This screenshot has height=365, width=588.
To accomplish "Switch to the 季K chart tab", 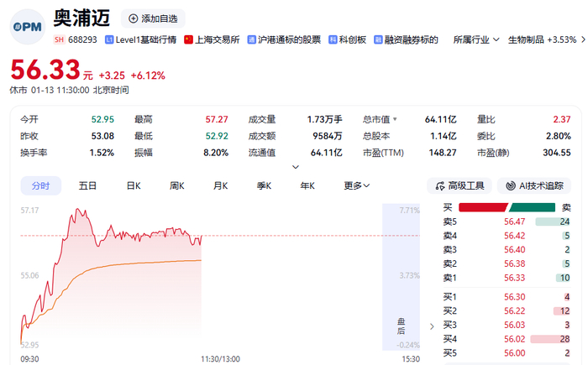I will 264,186.
